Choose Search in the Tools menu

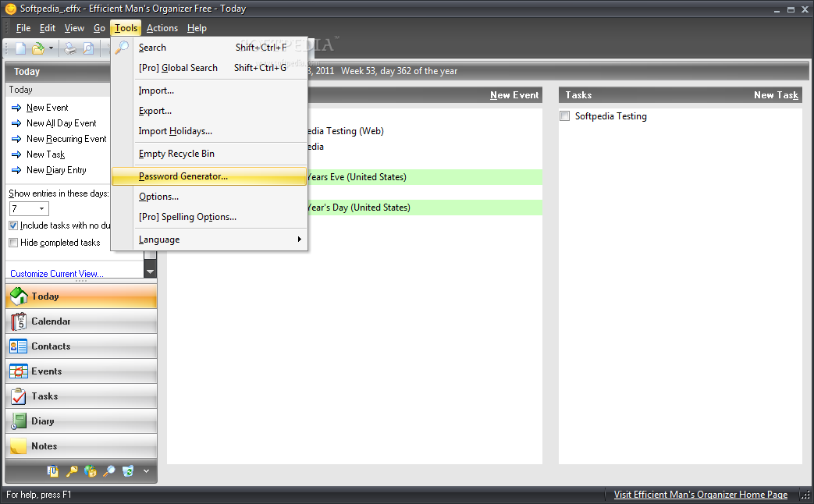[209, 48]
